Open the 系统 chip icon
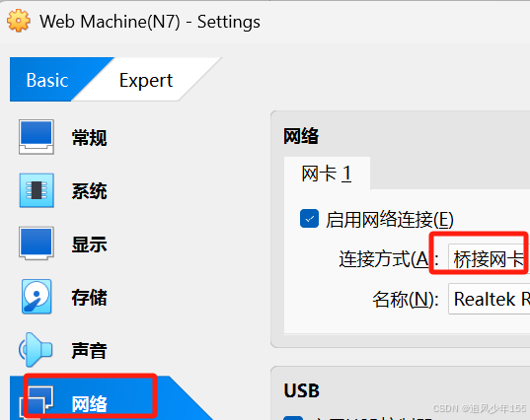Screen dimensions: 530x420 coord(37,190)
